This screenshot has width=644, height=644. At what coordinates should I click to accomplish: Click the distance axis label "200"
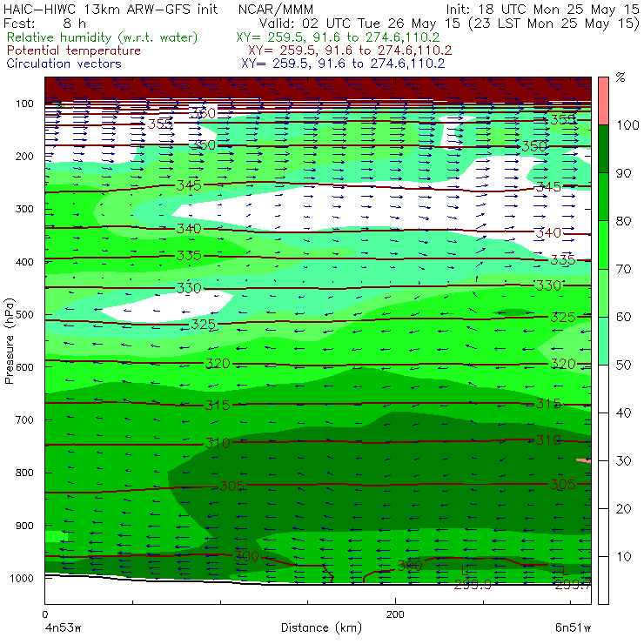pos(395,614)
